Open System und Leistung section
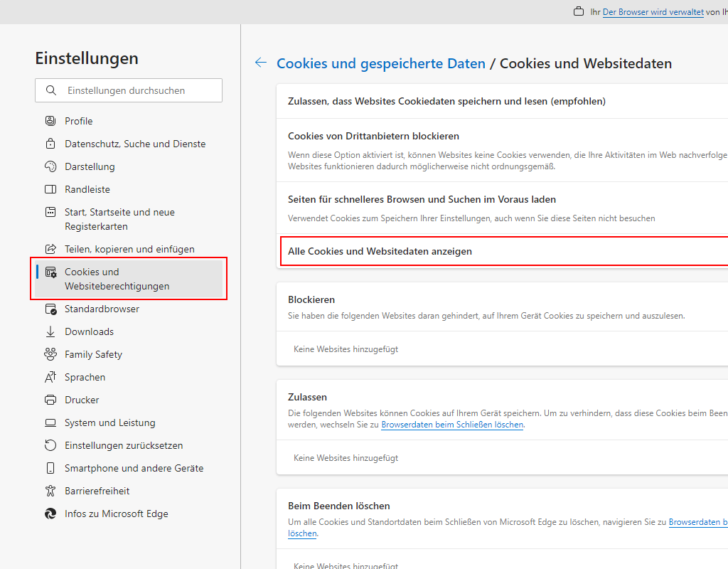The width and height of the screenshot is (728, 569). click(x=109, y=422)
